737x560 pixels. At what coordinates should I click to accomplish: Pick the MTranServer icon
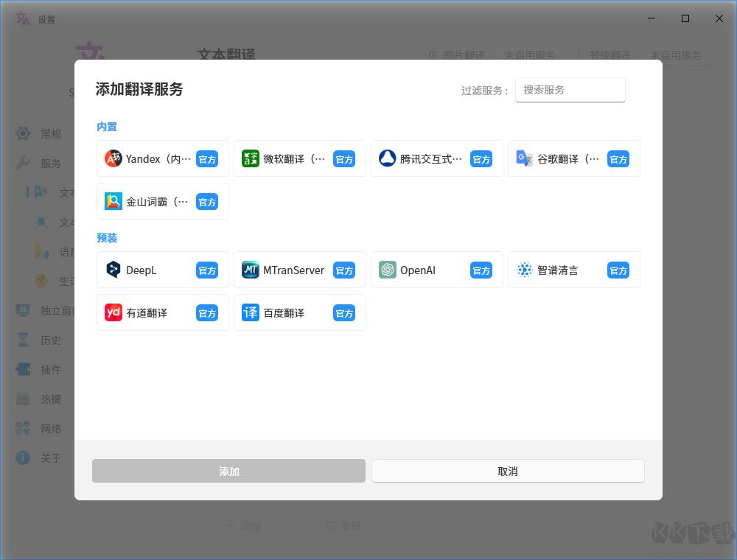(x=250, y=270)
